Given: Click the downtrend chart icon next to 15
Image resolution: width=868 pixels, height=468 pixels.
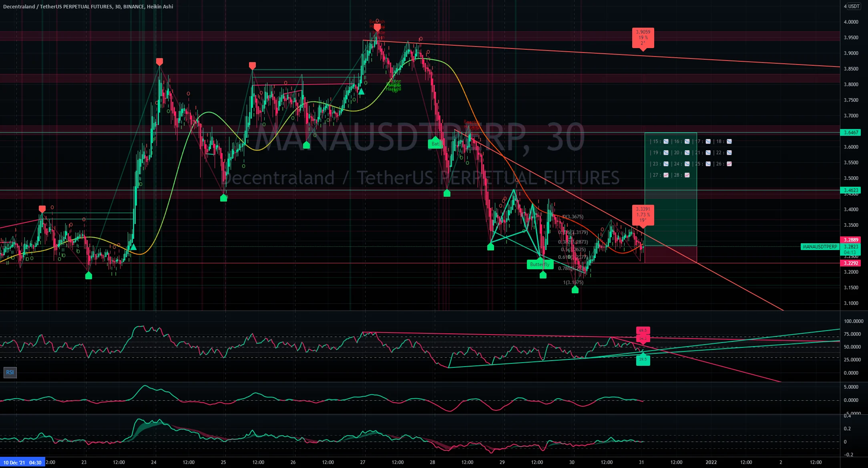Looking at the screenshot, I should coord(666,141).
